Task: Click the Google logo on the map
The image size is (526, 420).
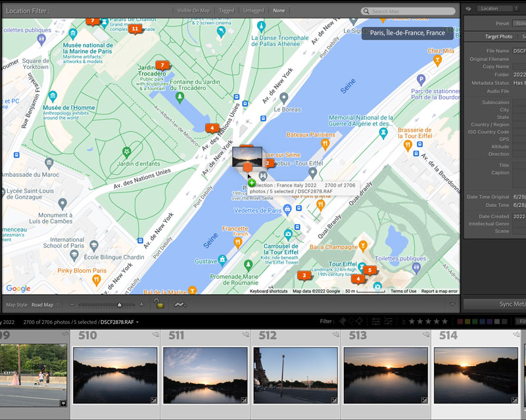Action: click(18, 289)
